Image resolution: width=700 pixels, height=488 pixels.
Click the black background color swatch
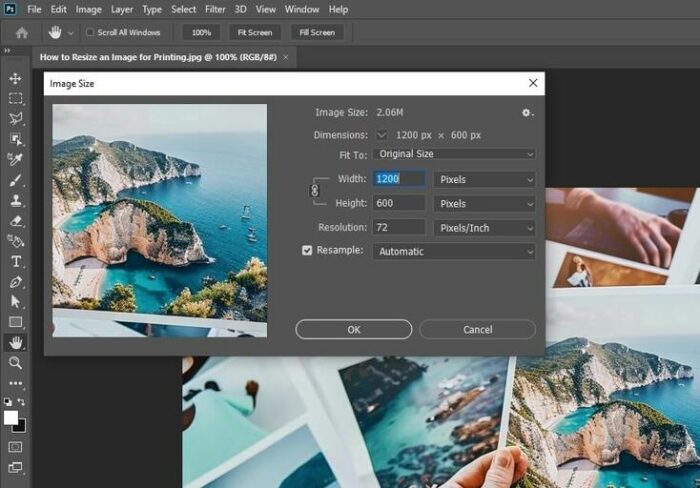coord(21,427)
